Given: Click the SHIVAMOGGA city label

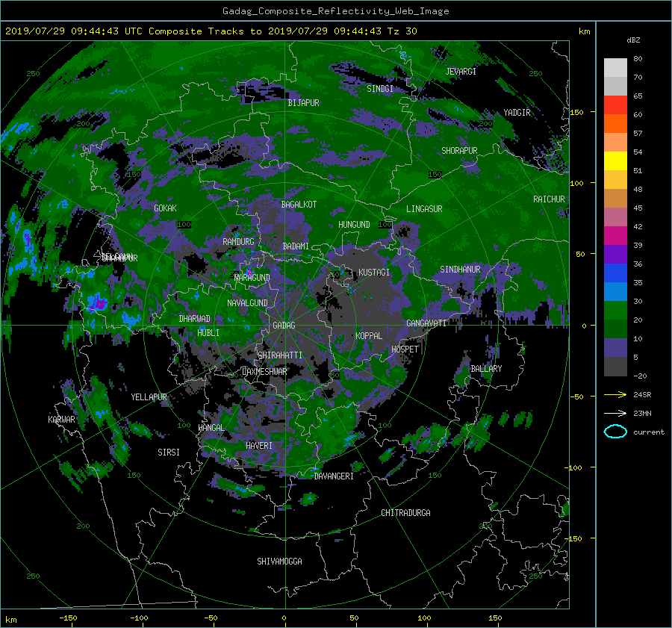Looking at the screenshot, I should pos(279,561).
